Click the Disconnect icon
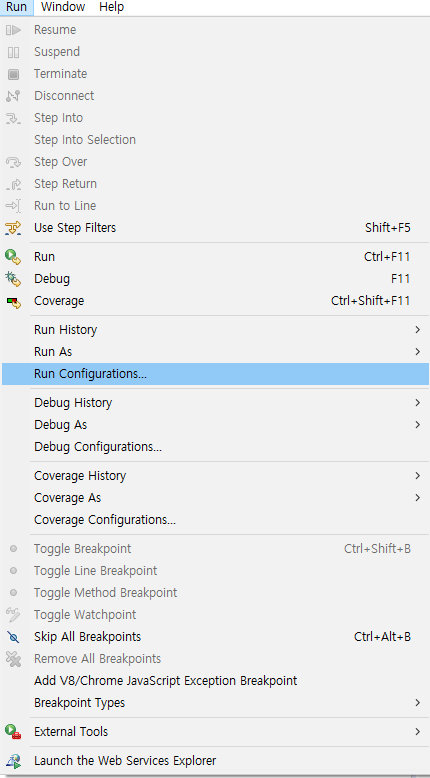Image resolution: width=430 pixels, height=778 pixels. tap(13, 96)
